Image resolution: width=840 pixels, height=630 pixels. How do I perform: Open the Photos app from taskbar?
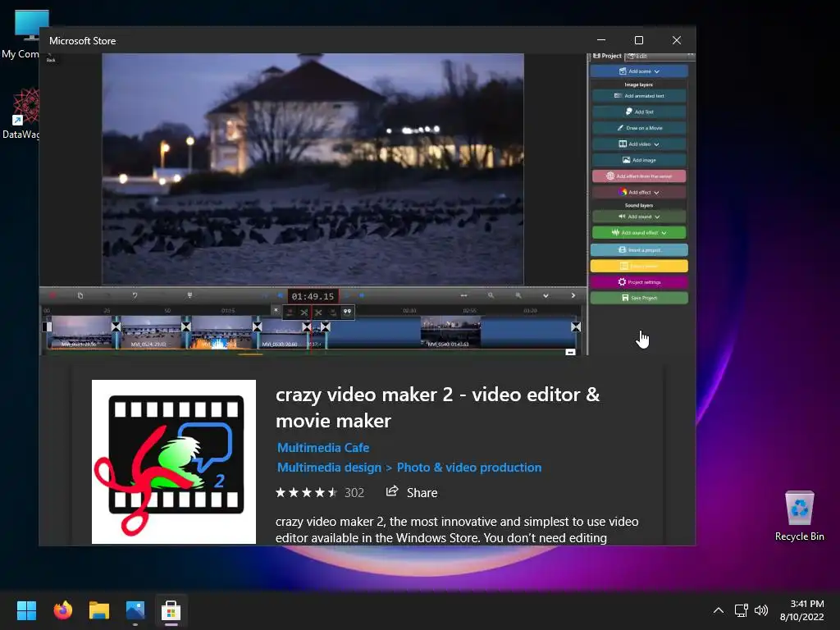[135, 610]
